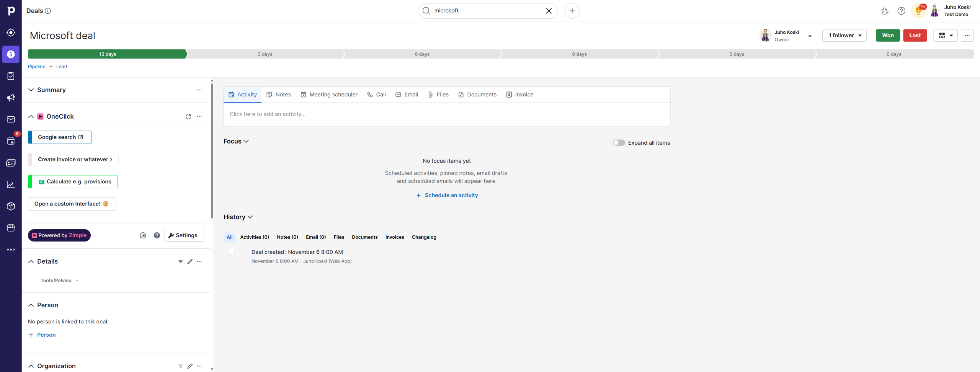Select the 13 days pipeline stage
The image size is (980, 372).
pyautogui.click(x=108, y=54)
